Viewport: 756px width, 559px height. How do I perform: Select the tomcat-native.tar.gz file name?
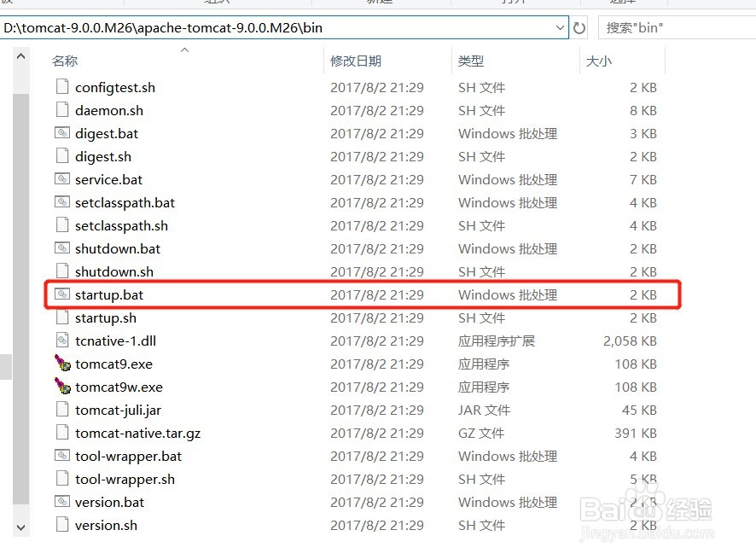(x=138, y=434)
